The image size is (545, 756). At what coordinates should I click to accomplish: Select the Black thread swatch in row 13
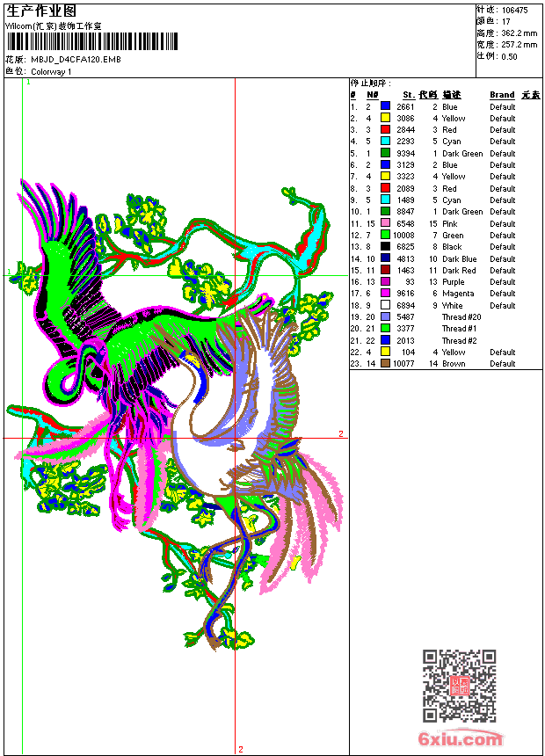coord(385,247)
